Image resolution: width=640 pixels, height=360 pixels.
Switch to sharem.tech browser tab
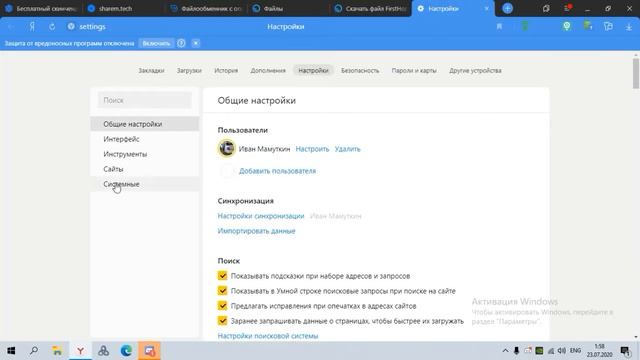coord(123,8)
